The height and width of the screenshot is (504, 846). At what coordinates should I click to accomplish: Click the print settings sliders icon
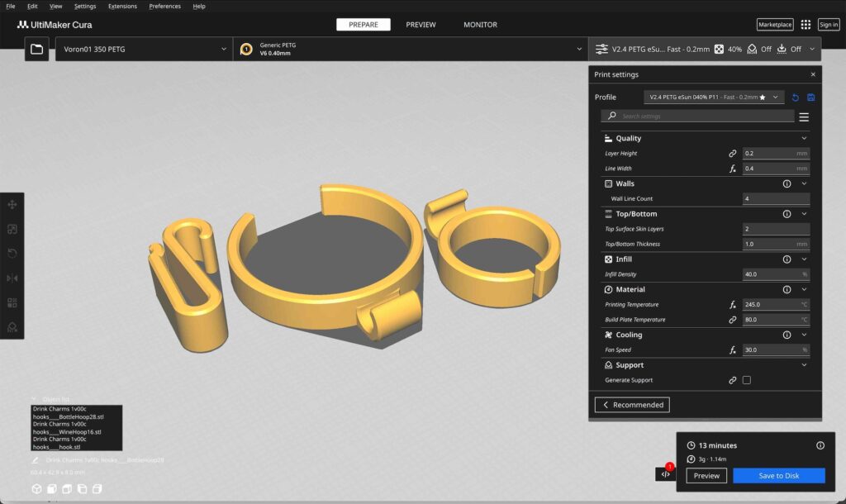601,49
